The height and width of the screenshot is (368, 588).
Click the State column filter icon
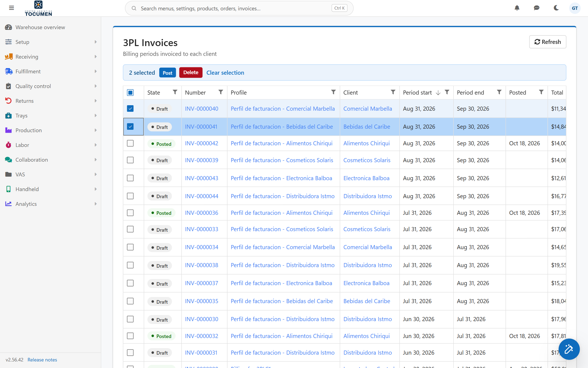click(x=175, y=92)
